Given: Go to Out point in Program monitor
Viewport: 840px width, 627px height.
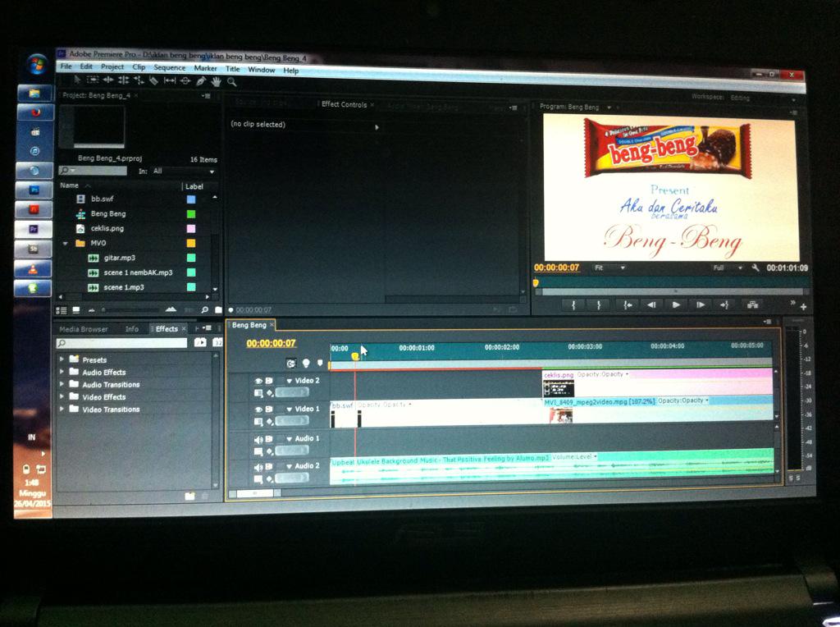Looking at the screenshot, I should point(724,305).
